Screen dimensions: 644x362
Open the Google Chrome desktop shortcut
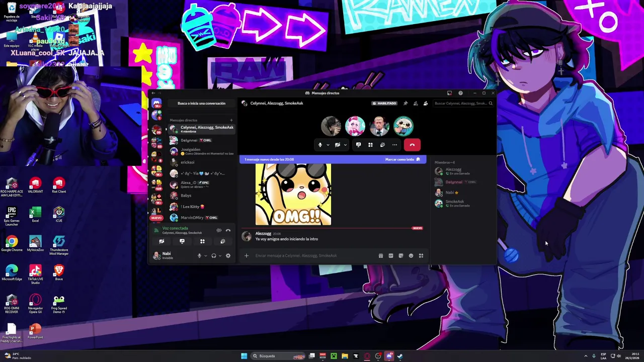click(x=12, y=244)
